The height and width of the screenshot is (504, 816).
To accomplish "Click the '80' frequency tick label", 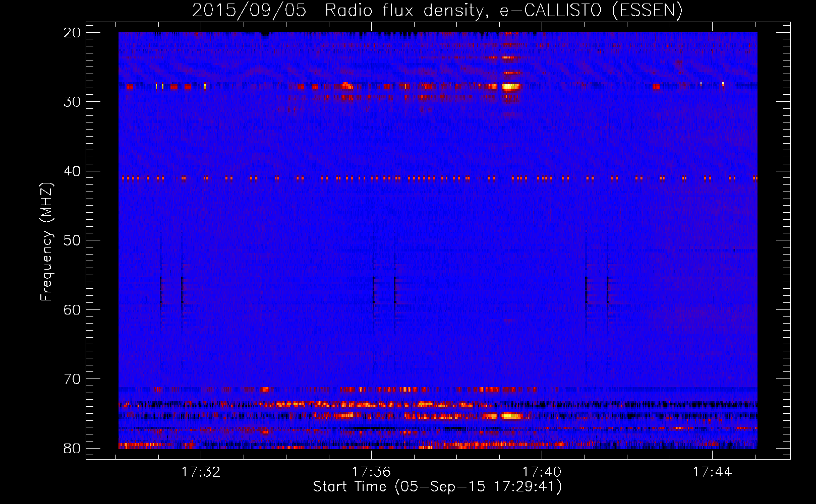I will coord(72,448).
